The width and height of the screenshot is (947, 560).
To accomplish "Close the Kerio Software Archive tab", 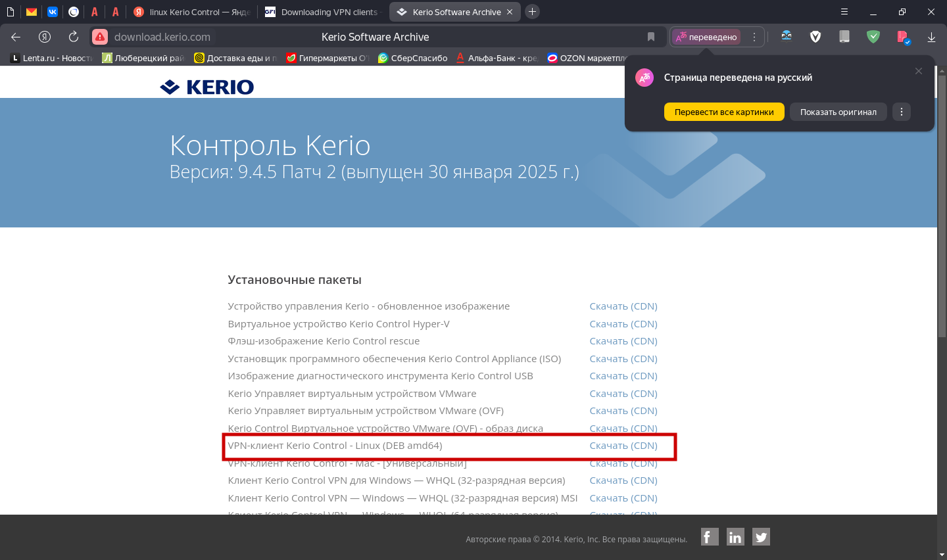I will click(510, 12).
